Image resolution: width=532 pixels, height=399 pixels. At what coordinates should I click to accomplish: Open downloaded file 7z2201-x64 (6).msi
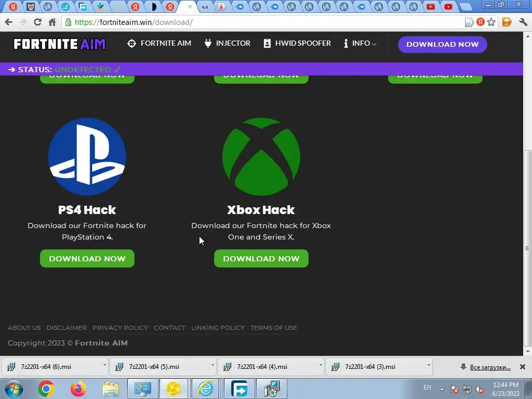[x=51, y=367]
